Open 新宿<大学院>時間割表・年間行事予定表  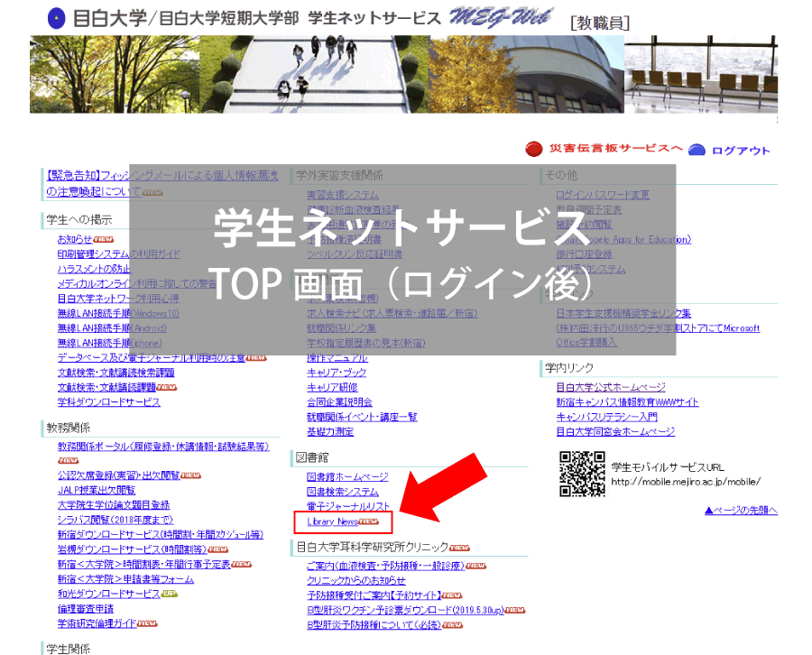pyautogui.click(x=144, y=565)
